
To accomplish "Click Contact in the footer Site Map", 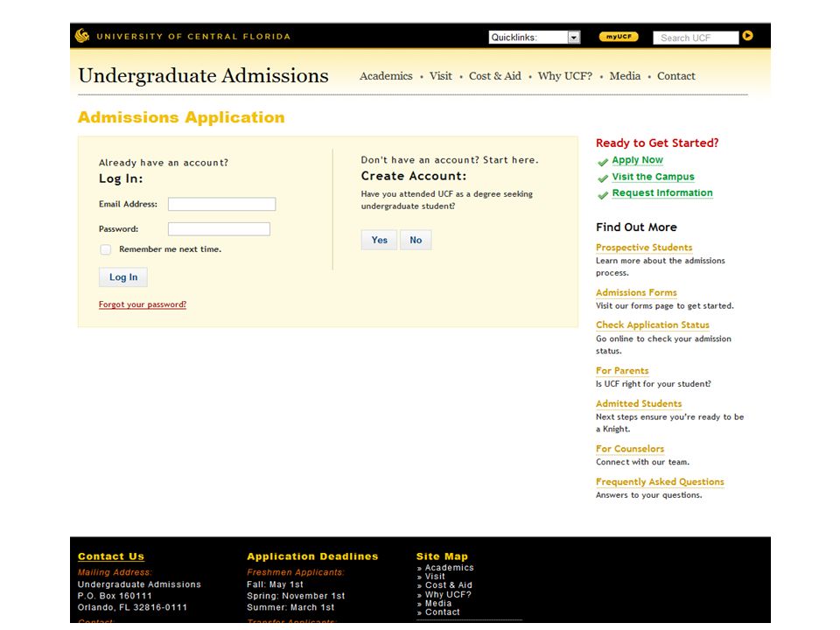I will [x=443, y=612].
